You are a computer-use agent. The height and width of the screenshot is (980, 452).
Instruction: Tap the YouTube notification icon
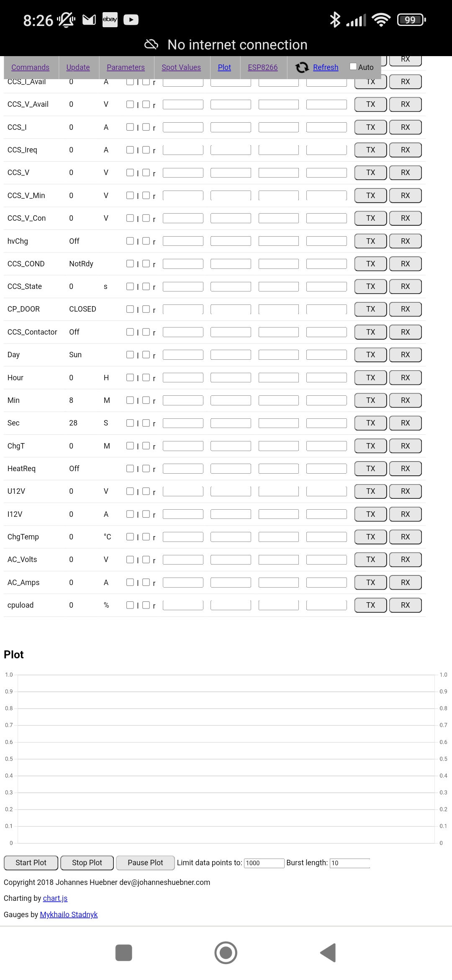coord(131,20)
